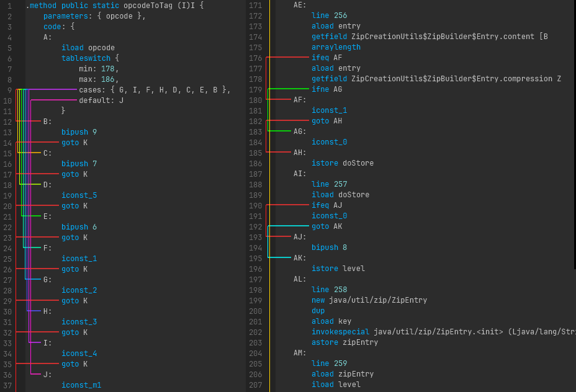The image size is (576, 392).
Task: Click the "iconst_m1" instruction below label J
Action: click(81, 385)
